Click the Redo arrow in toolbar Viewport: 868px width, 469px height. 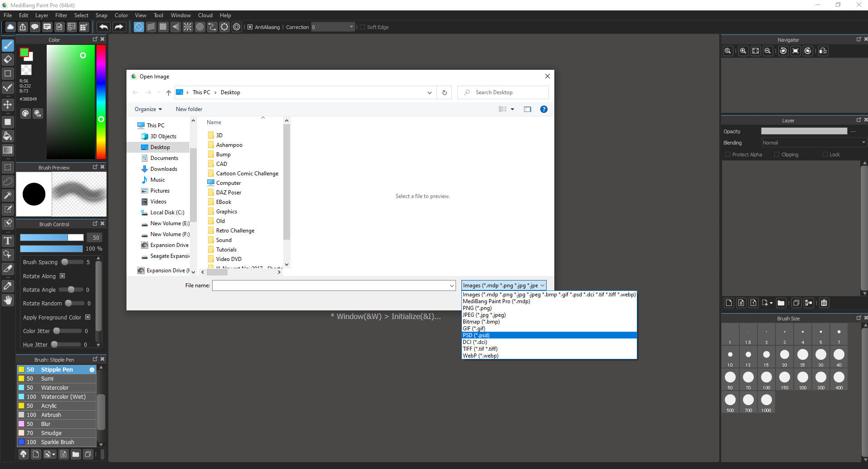119,27
